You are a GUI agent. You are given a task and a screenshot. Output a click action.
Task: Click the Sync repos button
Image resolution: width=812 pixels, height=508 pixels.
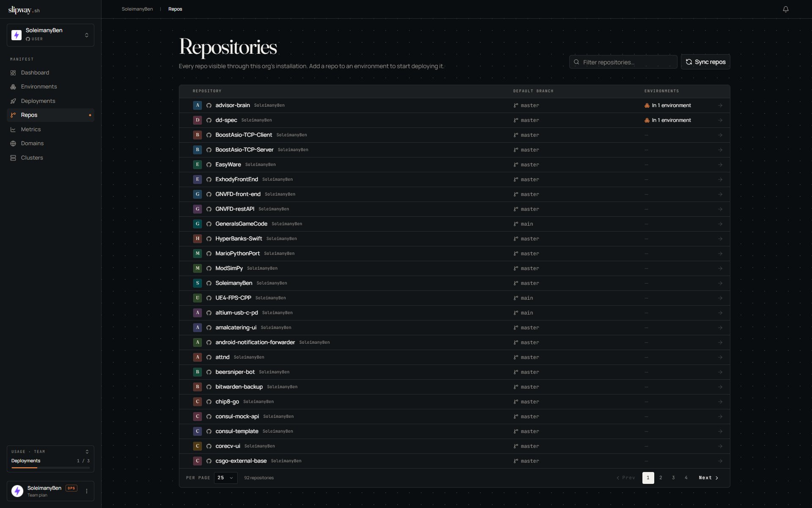coord(705,62)
